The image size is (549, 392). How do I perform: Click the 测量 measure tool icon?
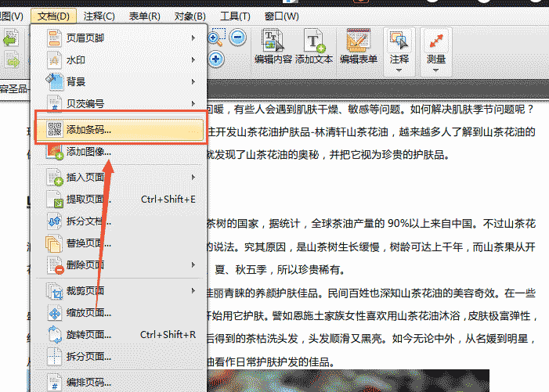(436, 41)
